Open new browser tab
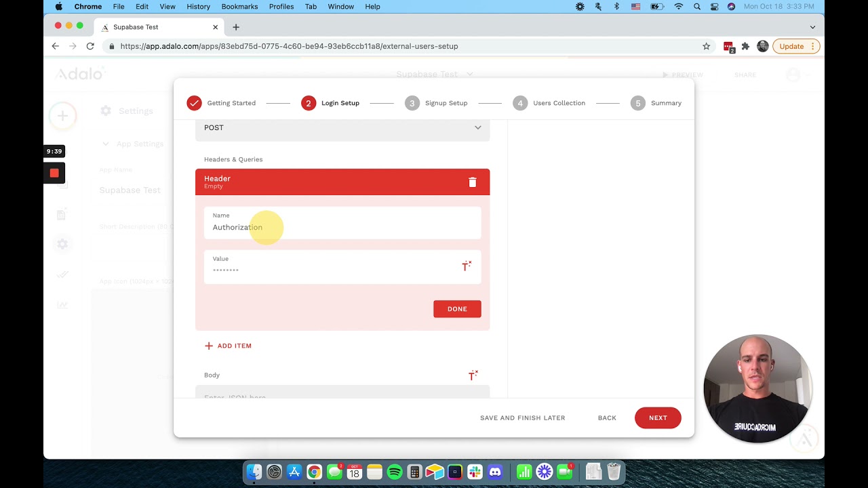Screen dimensions: 868x488 236,27
